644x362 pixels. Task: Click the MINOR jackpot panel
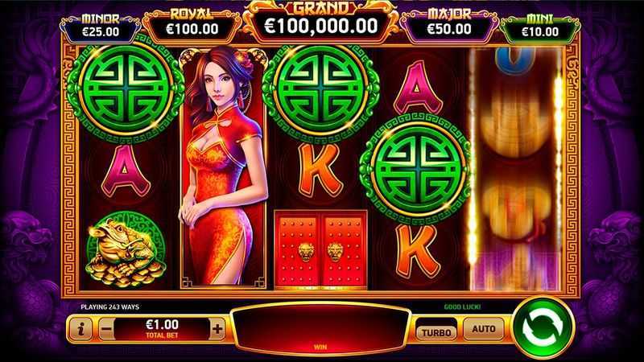point(101,28)
